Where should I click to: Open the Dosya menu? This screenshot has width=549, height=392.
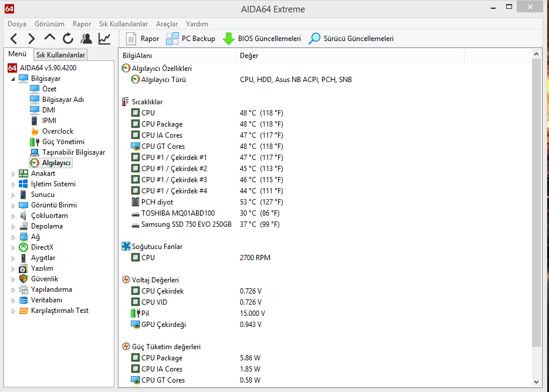pos(17,24)
